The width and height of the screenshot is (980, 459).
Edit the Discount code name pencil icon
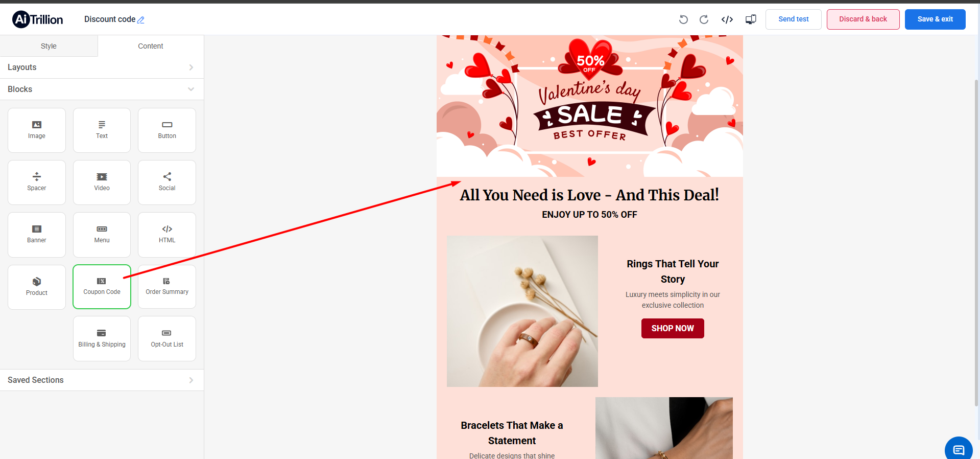click(x=141, y=20)
